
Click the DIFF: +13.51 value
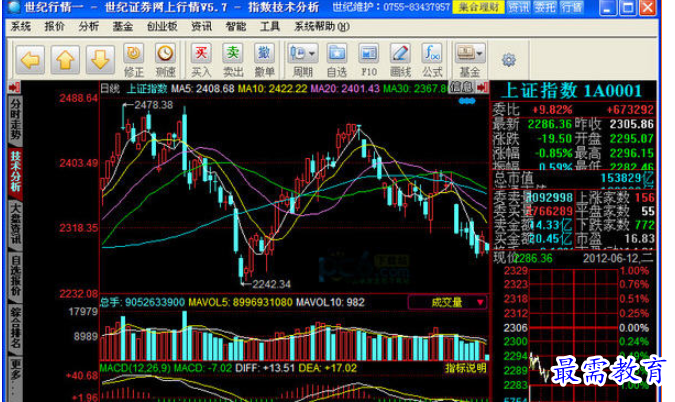[265, 368]
